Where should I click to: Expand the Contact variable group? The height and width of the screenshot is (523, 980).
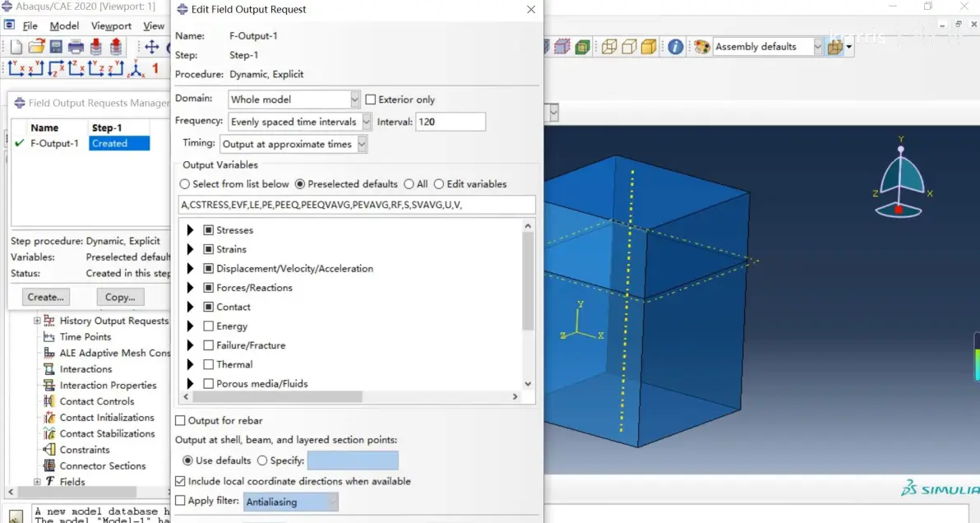pyautogui.click(x=191, y=308)
